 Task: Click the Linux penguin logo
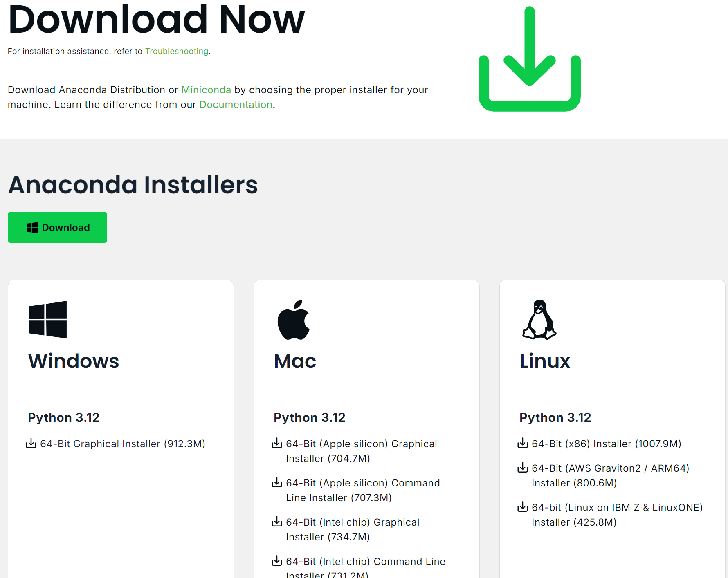[x=539, y=320]
